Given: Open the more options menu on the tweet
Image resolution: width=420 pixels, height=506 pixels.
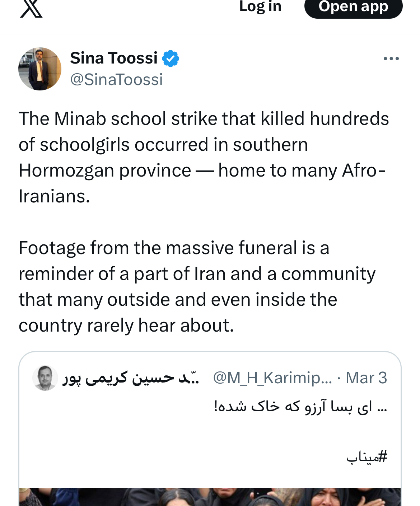Looking at the screenshot, I should tap(391, 58).
